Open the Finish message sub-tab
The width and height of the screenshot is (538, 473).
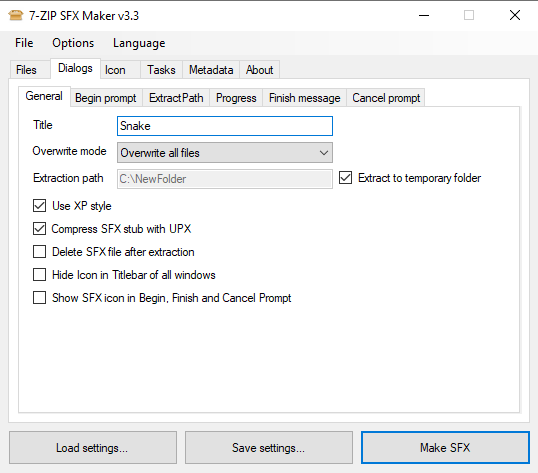[305, 98]
